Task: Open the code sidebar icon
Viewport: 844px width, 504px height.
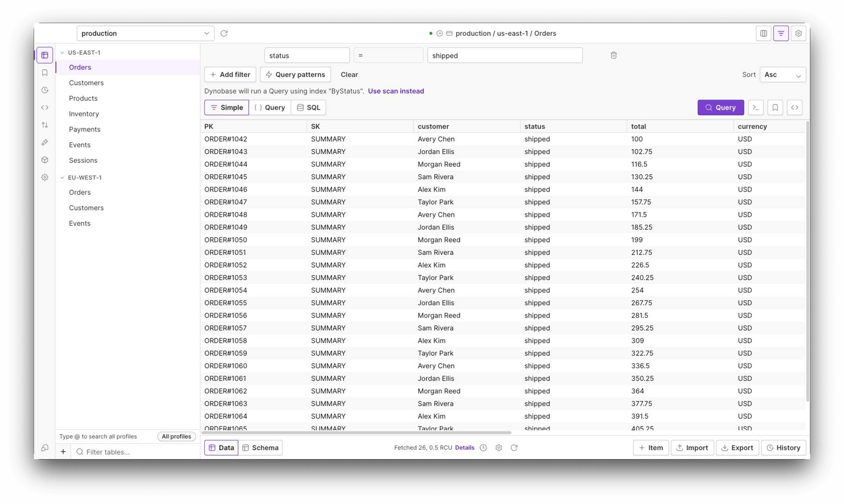Action: [45, 107]
